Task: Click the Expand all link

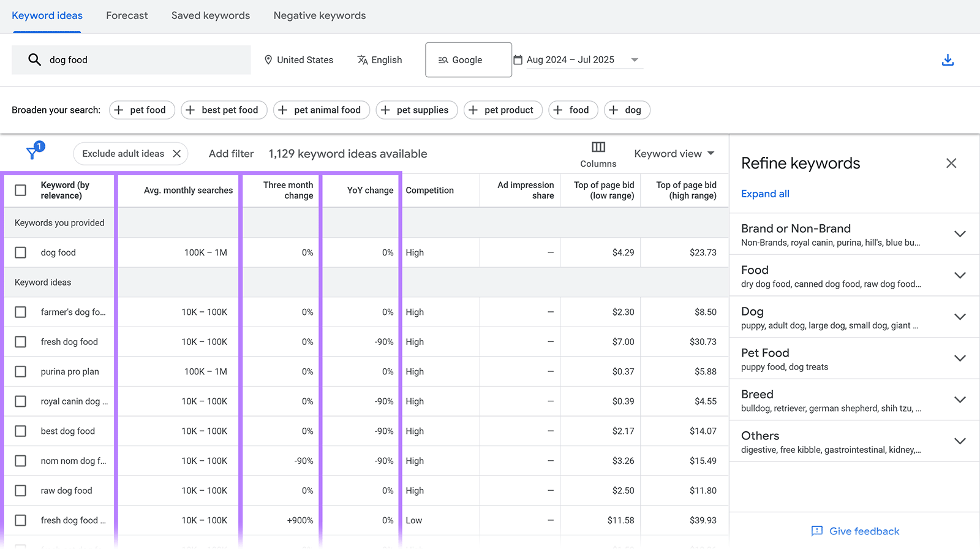Action: pos(765,194)
